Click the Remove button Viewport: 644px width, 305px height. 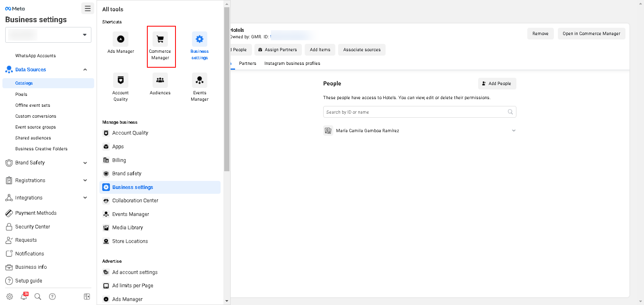pyautogui.click(x=540, y=34)
